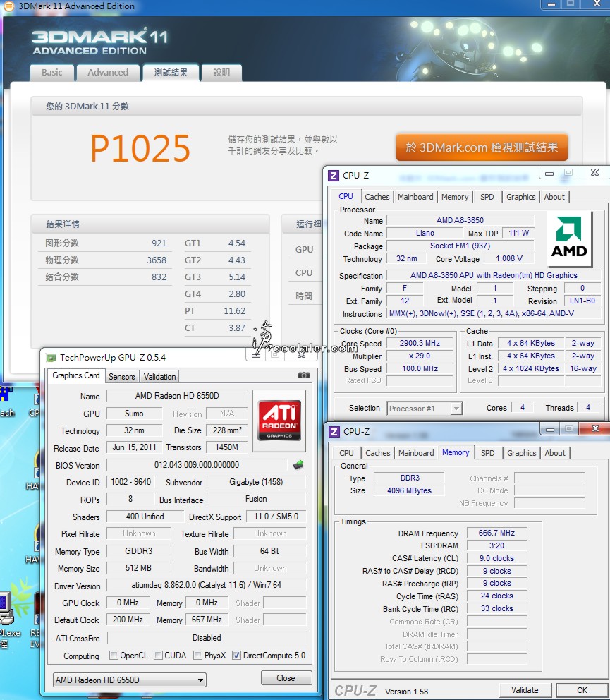Click the memory Type value DDR3

point(409,478)
